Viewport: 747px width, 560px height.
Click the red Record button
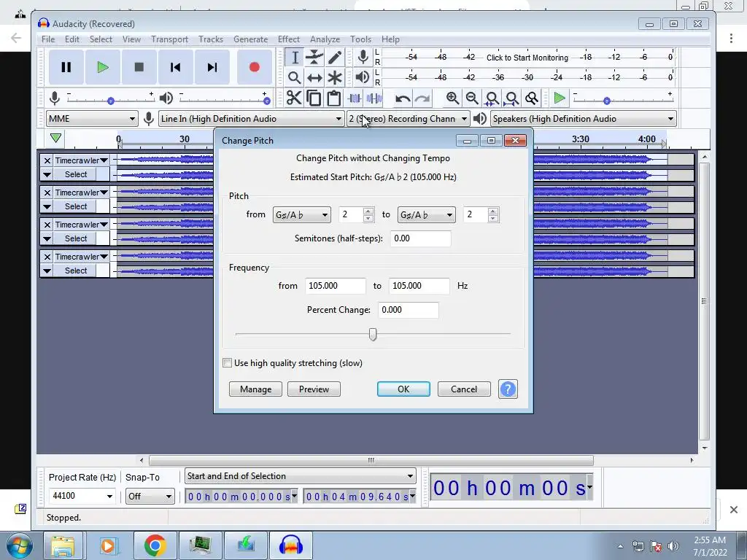click(x=254, y=67)
